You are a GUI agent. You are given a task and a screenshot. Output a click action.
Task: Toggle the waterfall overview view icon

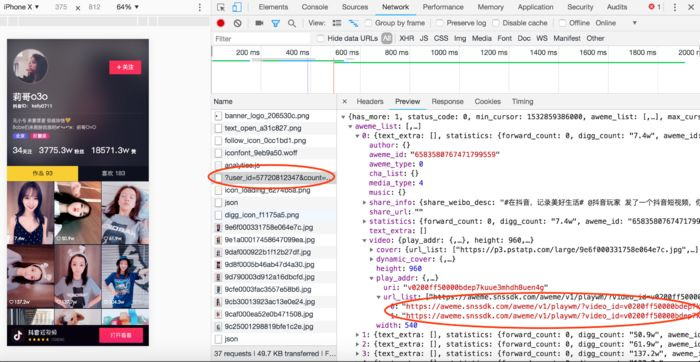354,23
